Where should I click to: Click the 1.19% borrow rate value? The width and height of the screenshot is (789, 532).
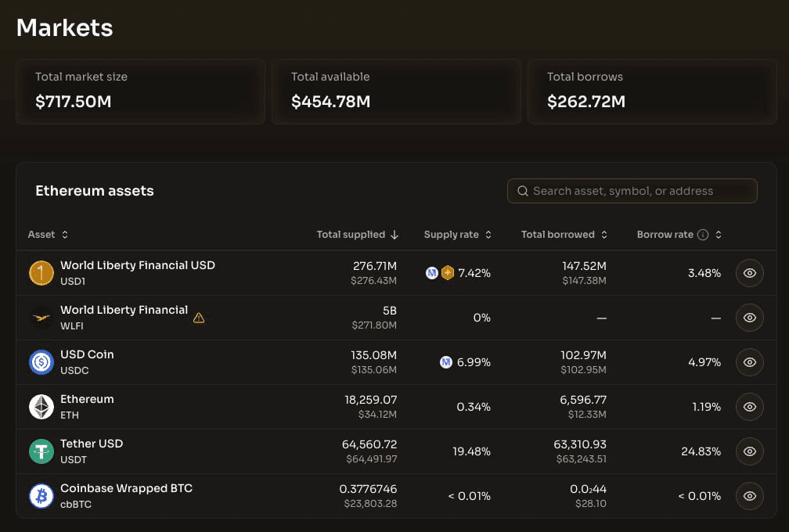tap(707, 407)
